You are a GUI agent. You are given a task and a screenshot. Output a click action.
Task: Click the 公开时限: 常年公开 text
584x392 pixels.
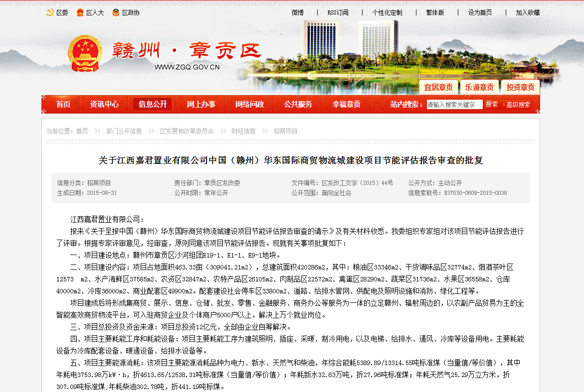[x=201, y=193]
